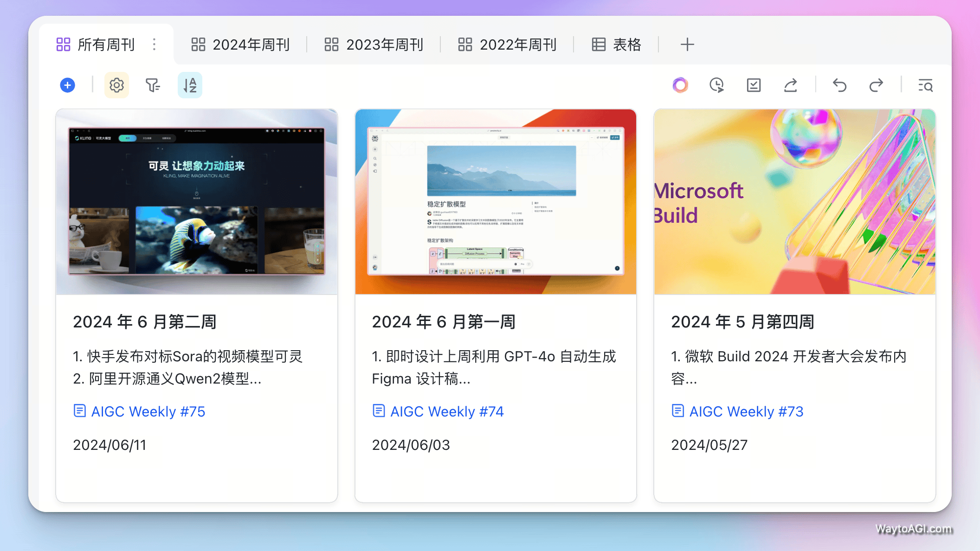The image size is (980, 551).
Task: Click the share arrow icon
Action: coord(791,85)
